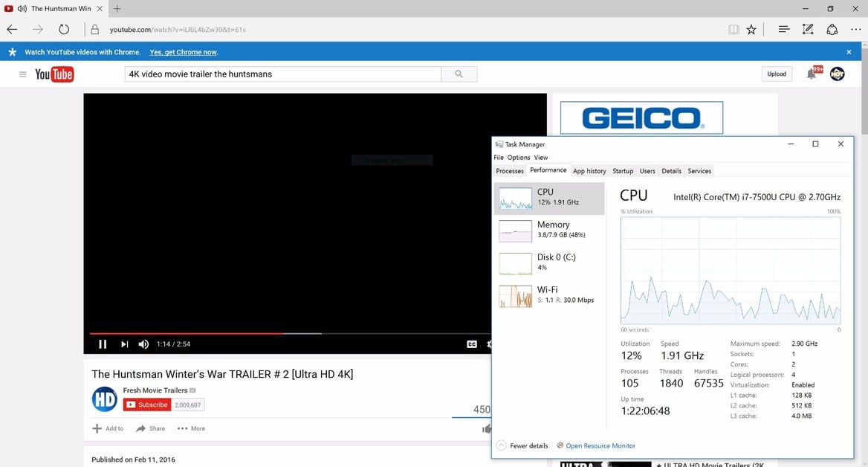This screenshot has height=467, width=868.
Task: Click Up time value 1:22:06:48
Action: point(645,411)
